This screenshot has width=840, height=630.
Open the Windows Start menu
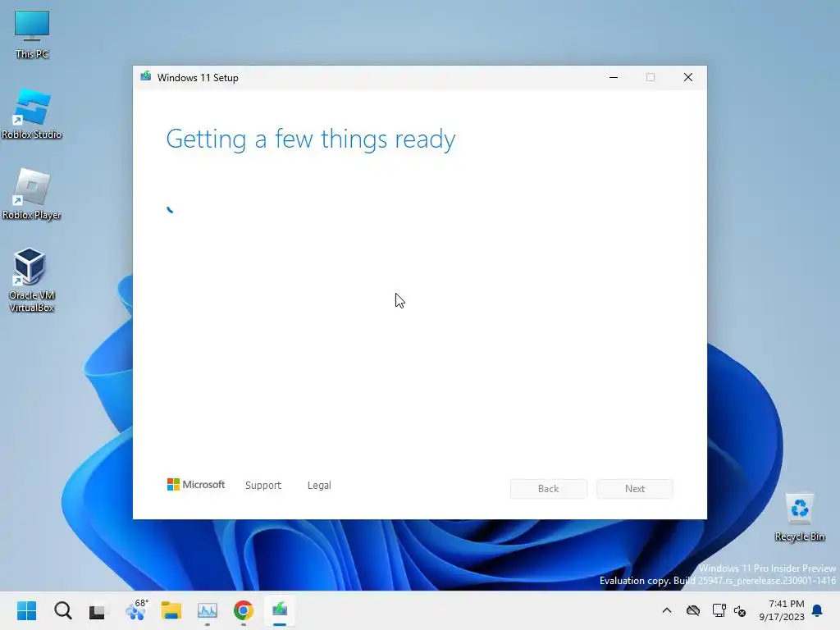pos(27,610)
